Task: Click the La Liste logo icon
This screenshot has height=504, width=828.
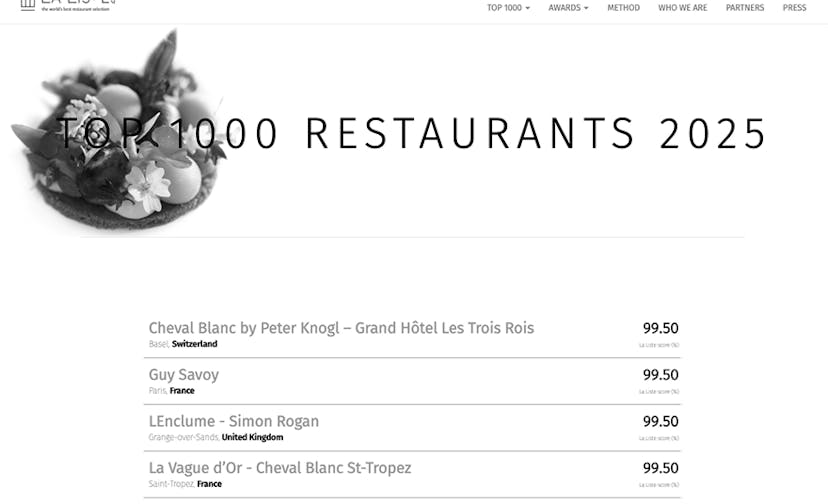Action: [x=28, y=4]
